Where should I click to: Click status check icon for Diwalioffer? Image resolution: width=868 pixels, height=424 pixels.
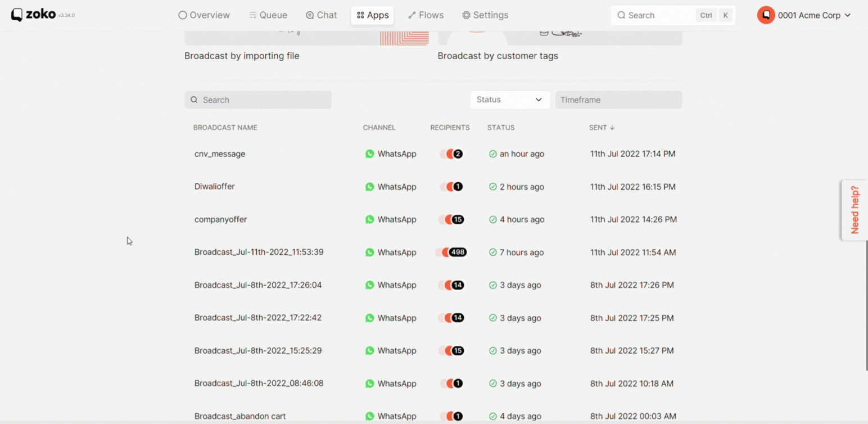(x=492, y=187)
